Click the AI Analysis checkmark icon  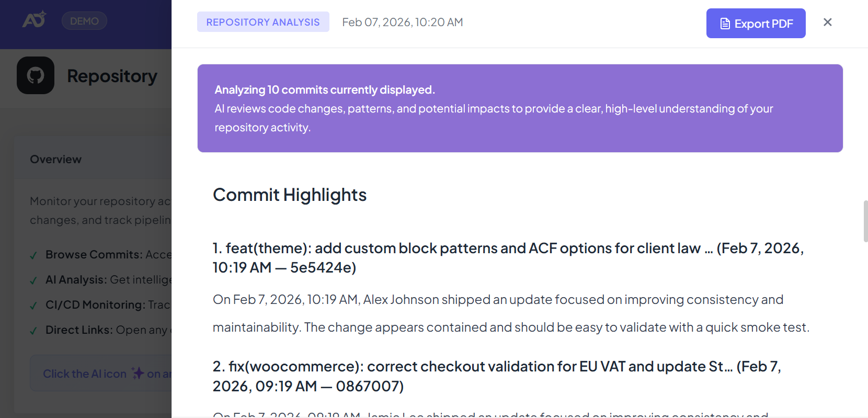[33, 280]
